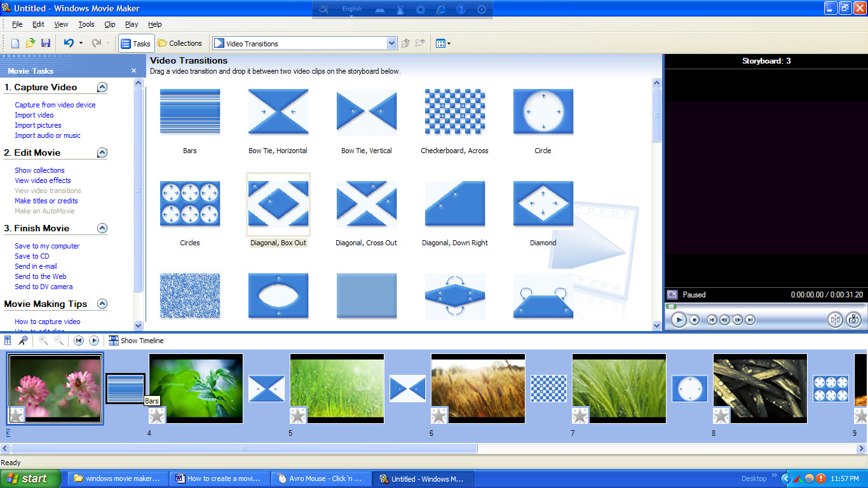Collapse the Movie Making Tips section
Image resolution: width=868 pixels, height=488 pixels.
(x=102, y=304)
